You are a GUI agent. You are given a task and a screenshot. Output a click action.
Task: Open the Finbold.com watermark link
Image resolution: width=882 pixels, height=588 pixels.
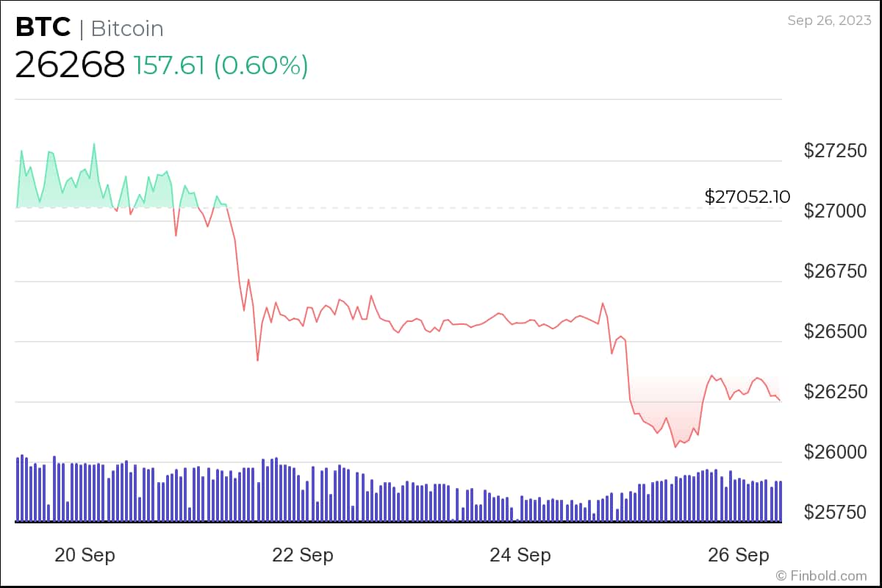point(821,576)
